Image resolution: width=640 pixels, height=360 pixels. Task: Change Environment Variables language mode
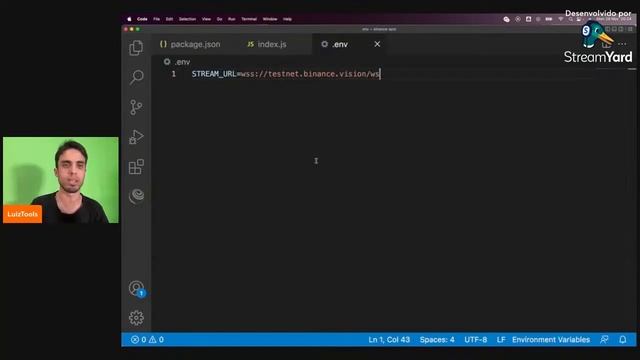pyautogui.click(x=551, y=340)
